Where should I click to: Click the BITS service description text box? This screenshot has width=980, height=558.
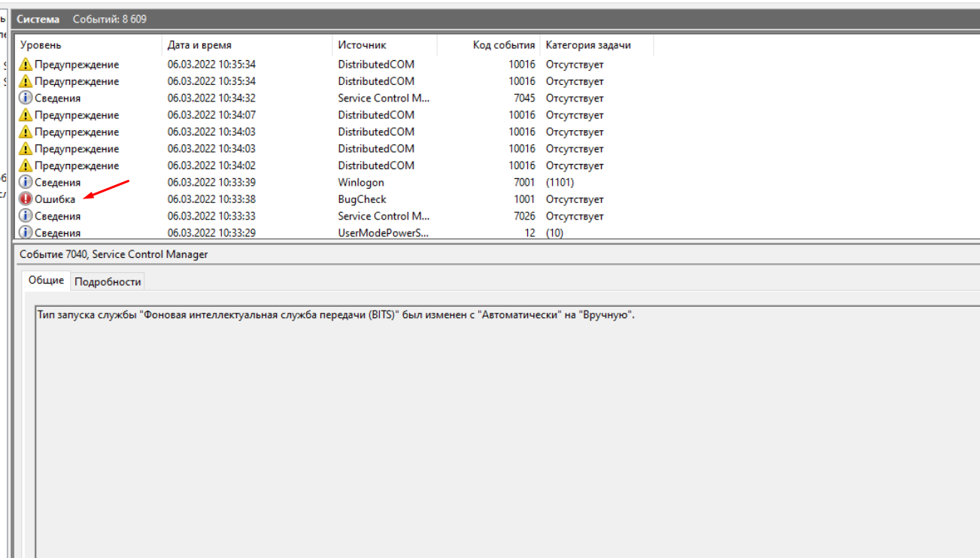coord(507,431)
